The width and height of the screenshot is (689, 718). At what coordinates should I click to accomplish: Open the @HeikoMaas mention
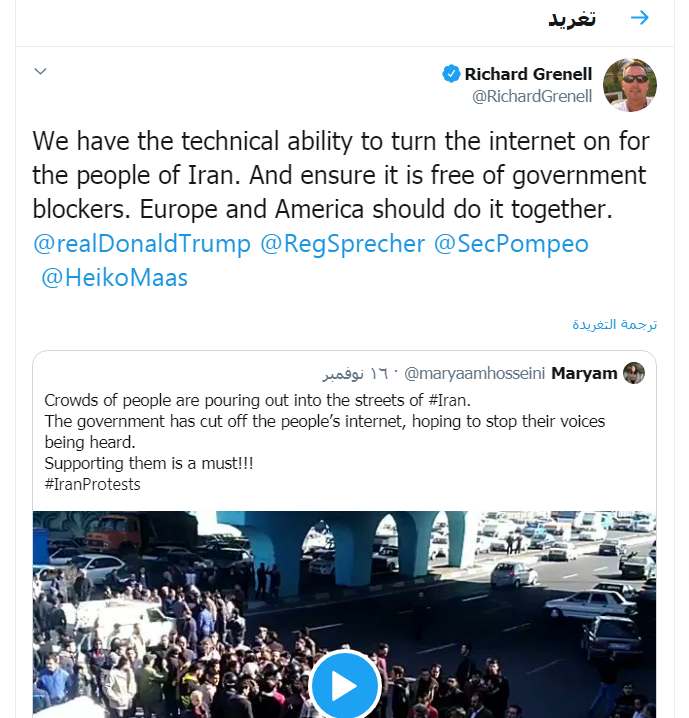pyautogui.click(x=114, y=277)
